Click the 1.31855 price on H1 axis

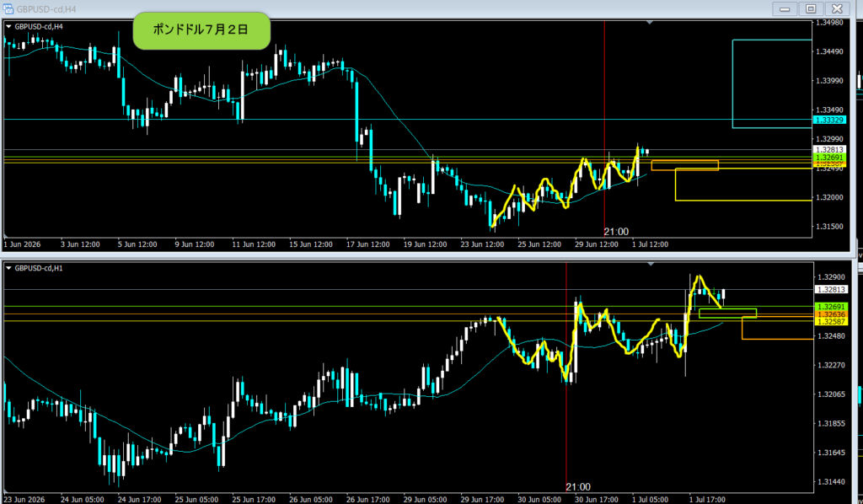[830, 424]
